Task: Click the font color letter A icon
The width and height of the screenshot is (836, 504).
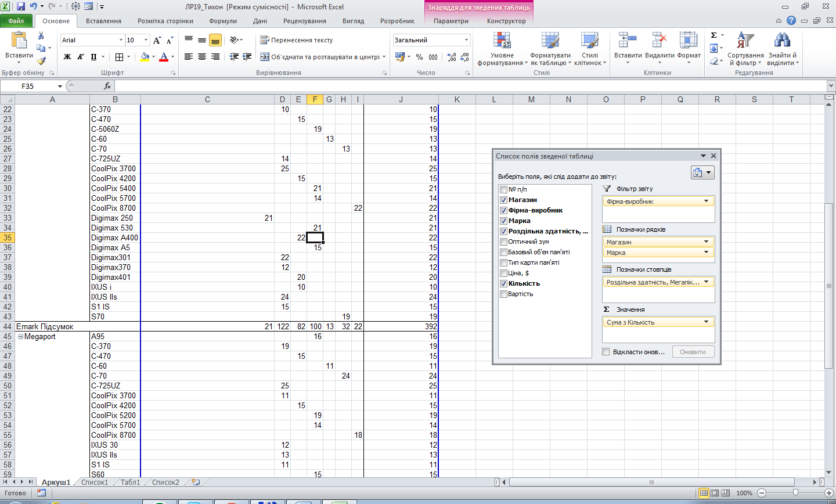Action: [x=164, y=57]
